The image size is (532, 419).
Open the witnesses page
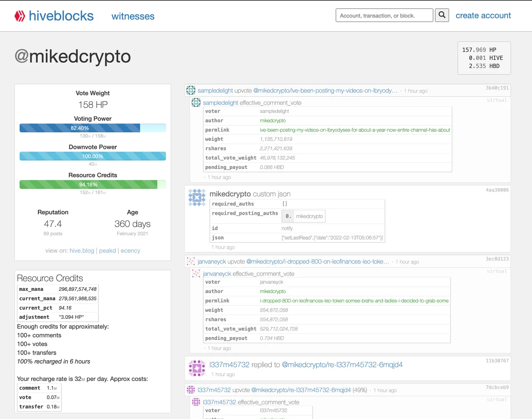click(133, 16)
